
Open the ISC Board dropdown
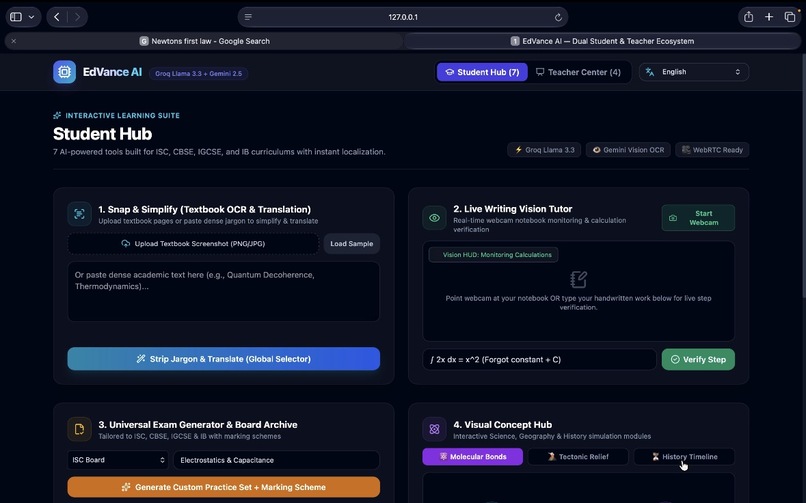point(118,460)
